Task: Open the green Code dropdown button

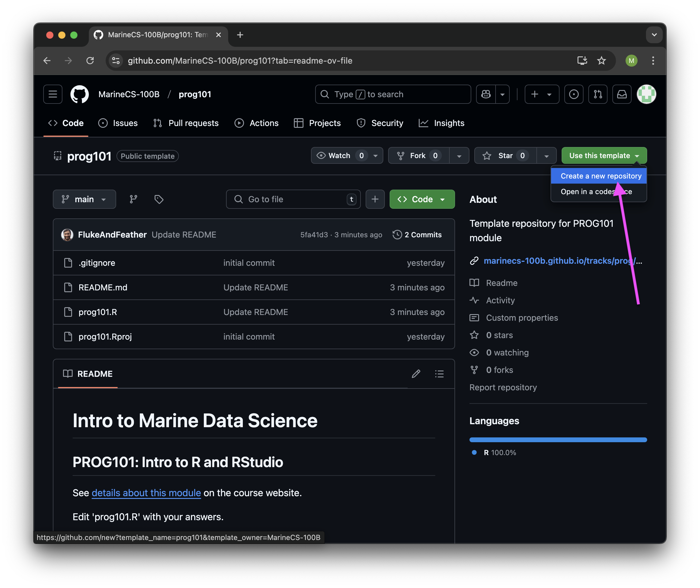Action: (x=422, y=199)
